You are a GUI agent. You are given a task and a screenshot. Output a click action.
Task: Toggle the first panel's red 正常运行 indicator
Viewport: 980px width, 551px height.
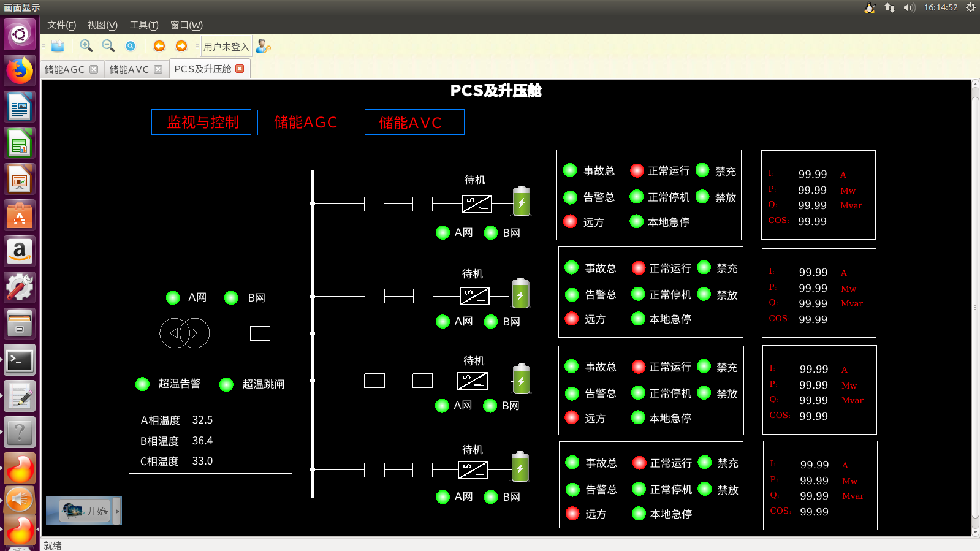(637, 170)
